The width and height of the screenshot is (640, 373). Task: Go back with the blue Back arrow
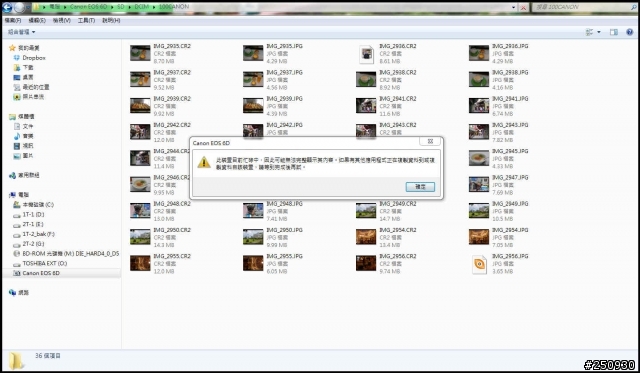pyautogui.click(x=7, y=7)
